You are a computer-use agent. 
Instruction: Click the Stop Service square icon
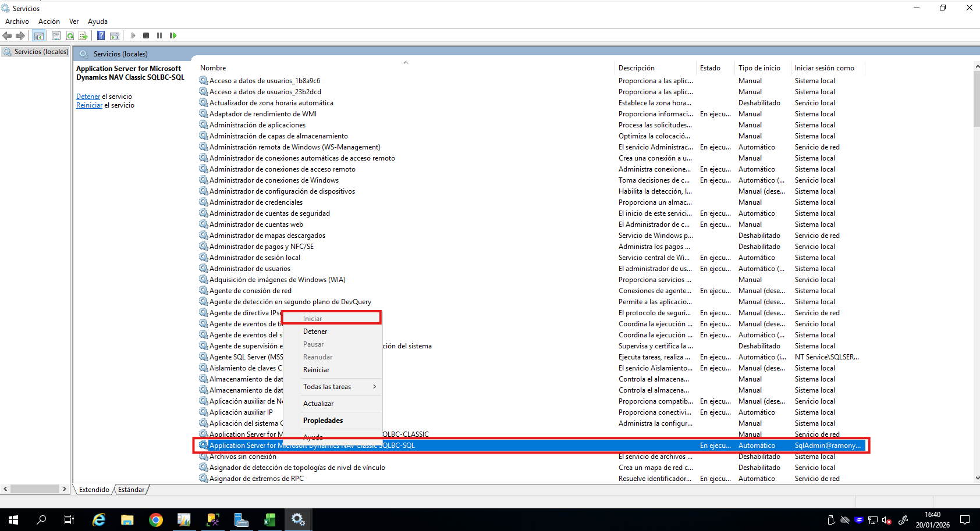(x=146, y=35)
